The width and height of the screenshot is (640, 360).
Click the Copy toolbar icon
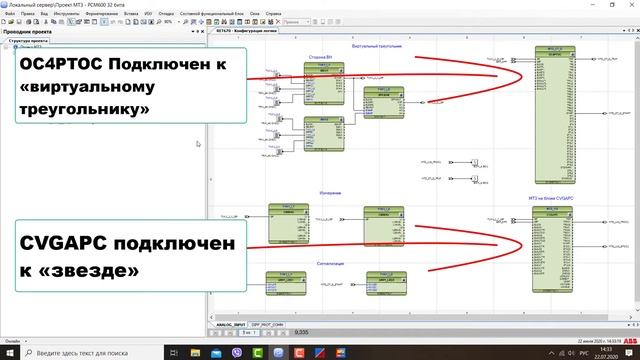point(53,22)
